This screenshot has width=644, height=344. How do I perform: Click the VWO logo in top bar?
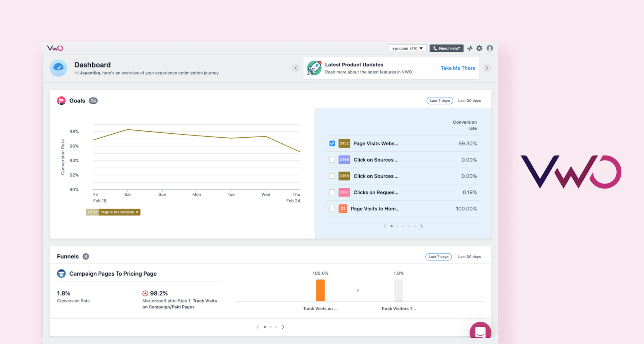coord(55,48)
